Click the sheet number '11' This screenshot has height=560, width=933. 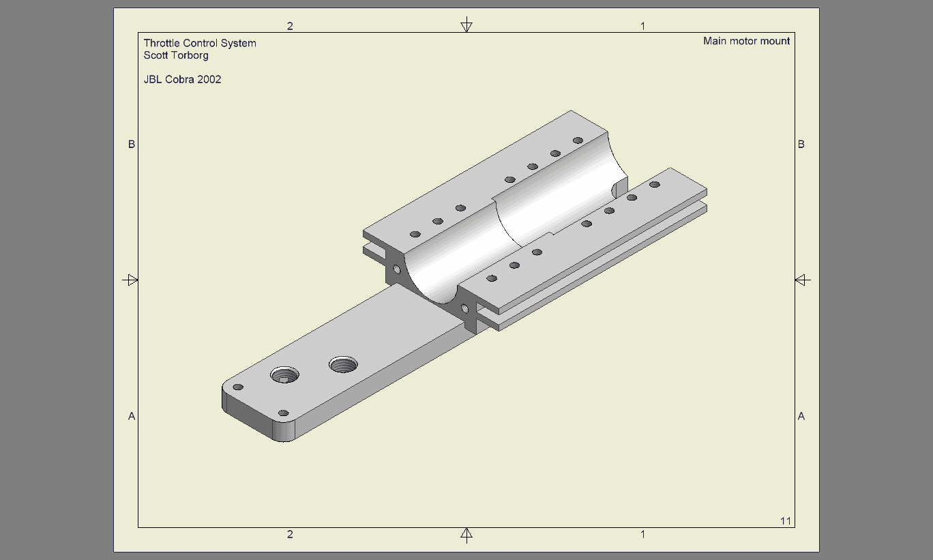pos(785,521)
